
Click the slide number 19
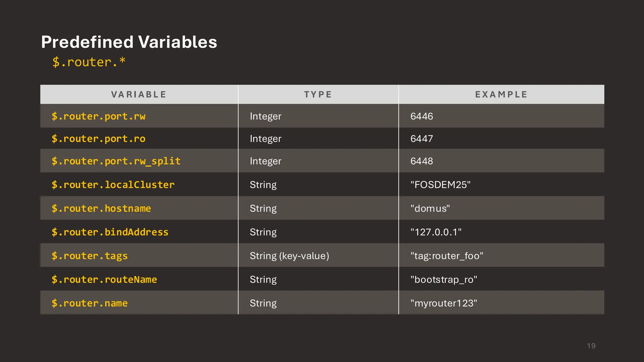591,346
